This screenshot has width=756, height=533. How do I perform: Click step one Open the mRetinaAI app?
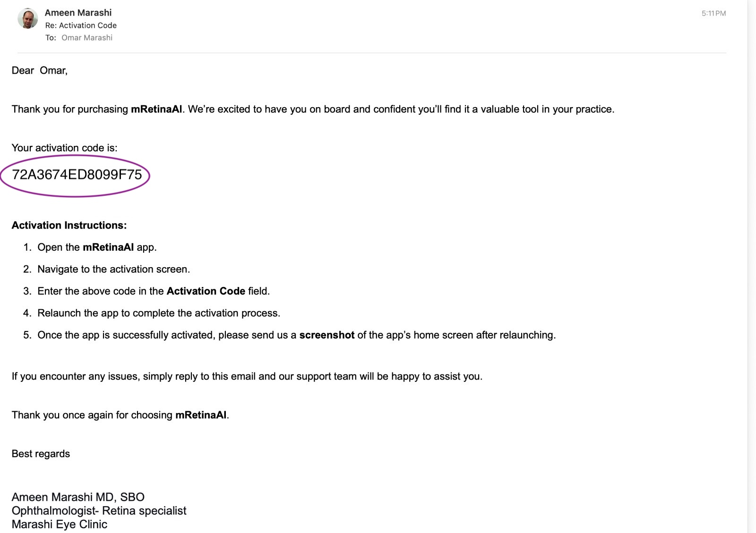click(96, 247)
